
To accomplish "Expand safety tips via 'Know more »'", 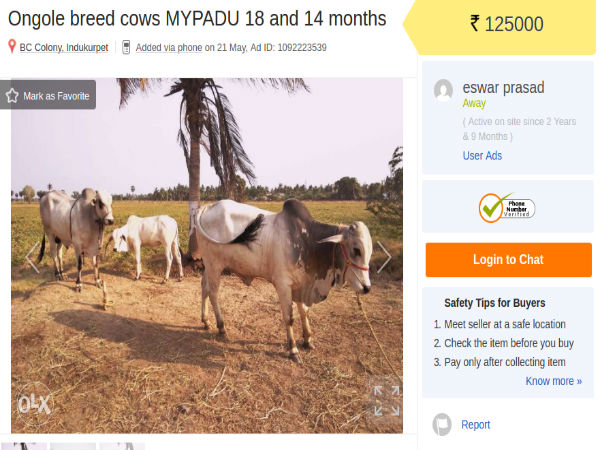I will point(553,381).
